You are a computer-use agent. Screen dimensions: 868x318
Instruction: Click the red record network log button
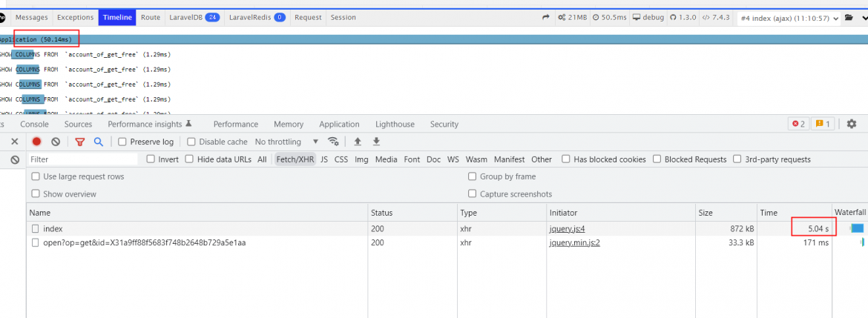[36, 142]
